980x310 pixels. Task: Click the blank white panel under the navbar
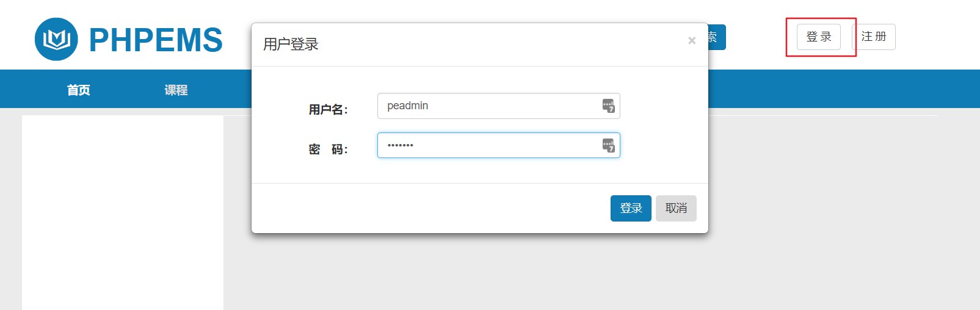pyautogui.click(x=123, y=212)
